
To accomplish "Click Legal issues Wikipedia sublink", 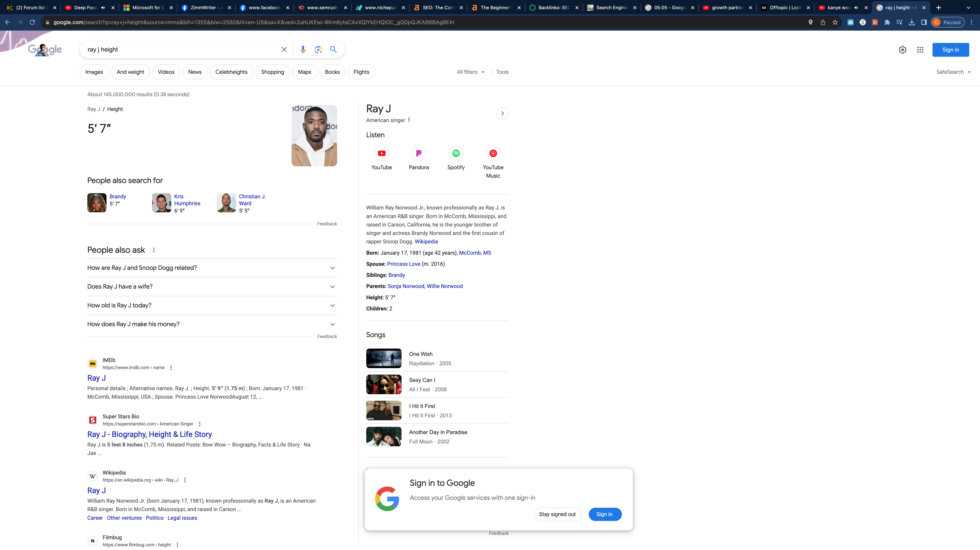I will 182,518.
